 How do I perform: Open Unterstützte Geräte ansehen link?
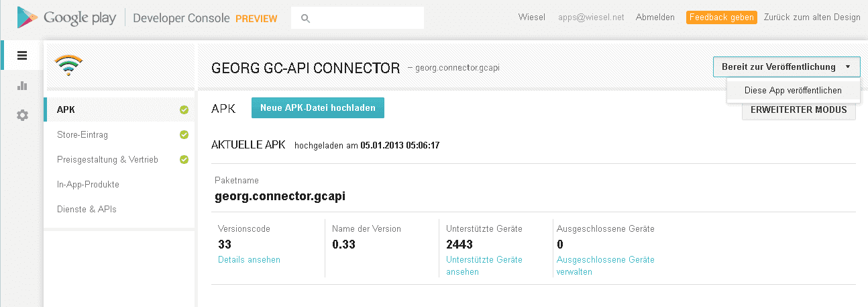tap(484, 265)
